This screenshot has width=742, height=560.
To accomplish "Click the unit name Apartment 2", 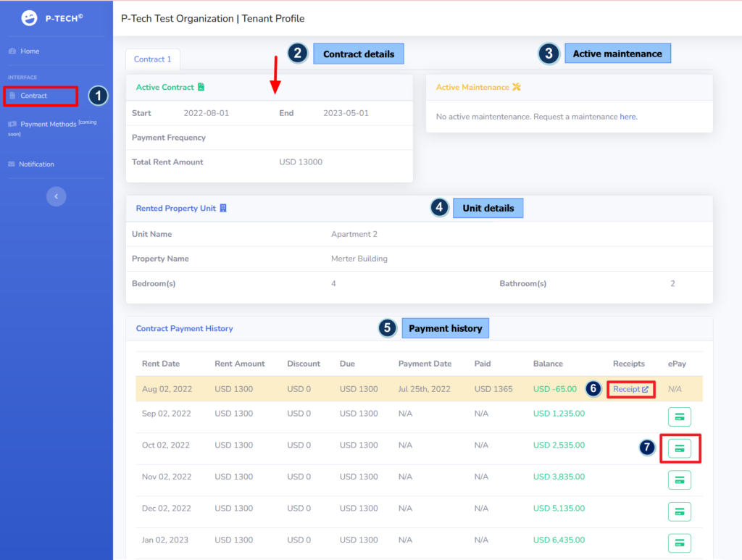I will [354, 234].
